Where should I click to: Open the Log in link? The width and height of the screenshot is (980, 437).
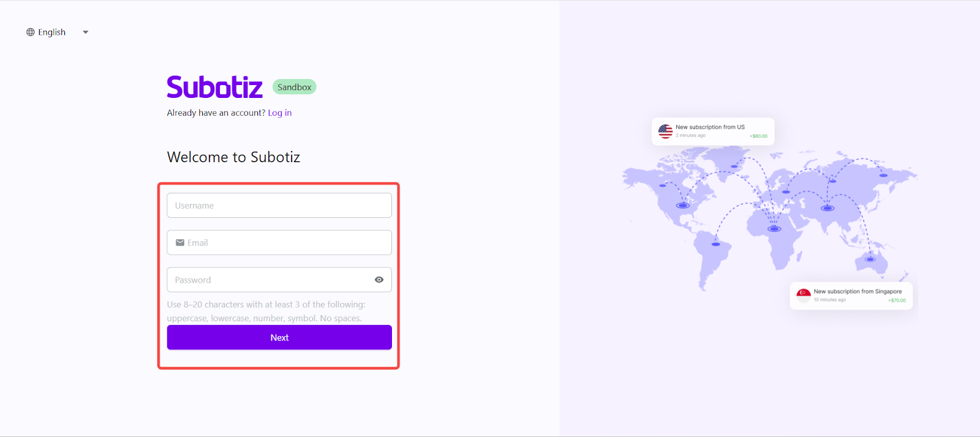click(x=280, y=113)
